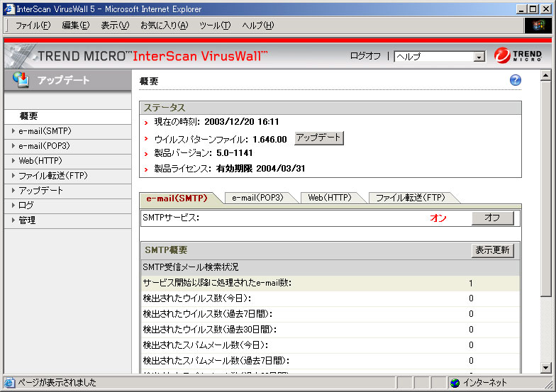The width and height of the screenshot is (556, 392).
Task: Expand the ファイル転送(FTP) sidebar arrow
Action: click(x=13, y=176)
